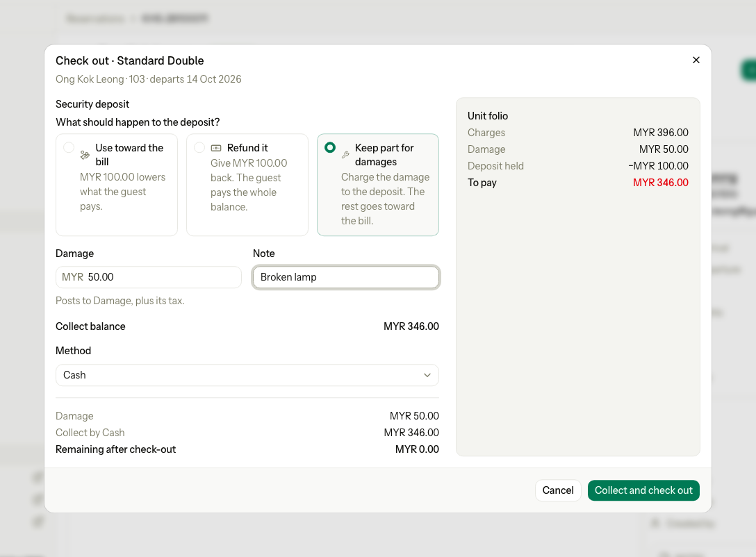Click the Collect balance MYR 346.00 amount
The image size is (756, 557).
[x=411, y=326]
